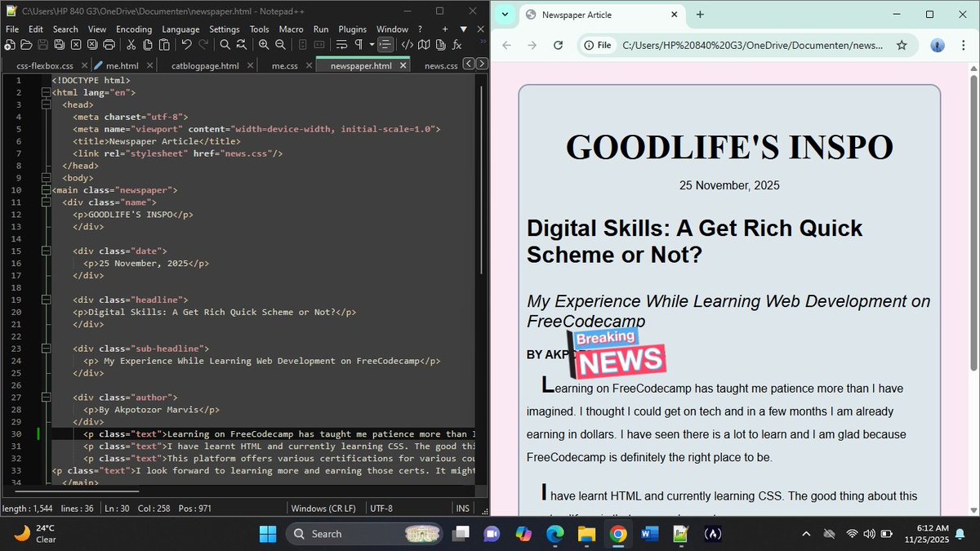
Task: Open the Notepad++ menu bar down-triangle dropdown
Action: tap(463, 29)
